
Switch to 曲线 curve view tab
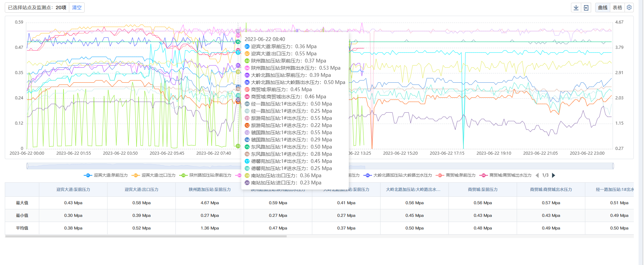pos(603,8)
